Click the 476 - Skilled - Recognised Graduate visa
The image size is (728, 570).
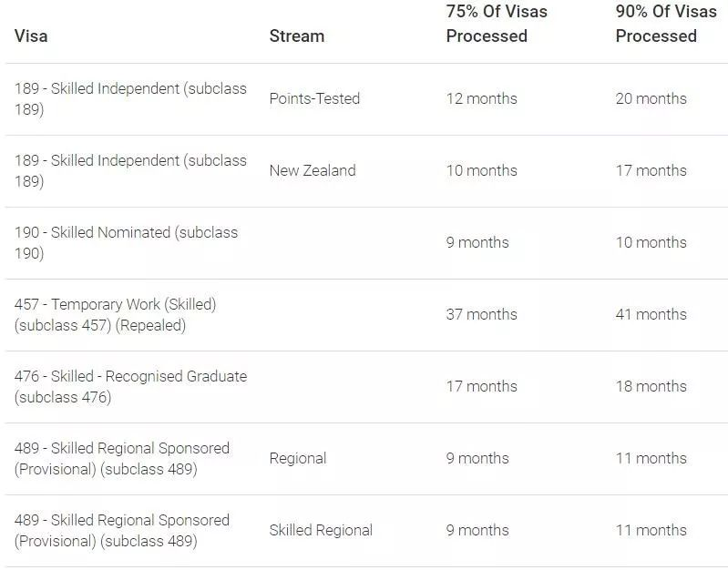130,386
